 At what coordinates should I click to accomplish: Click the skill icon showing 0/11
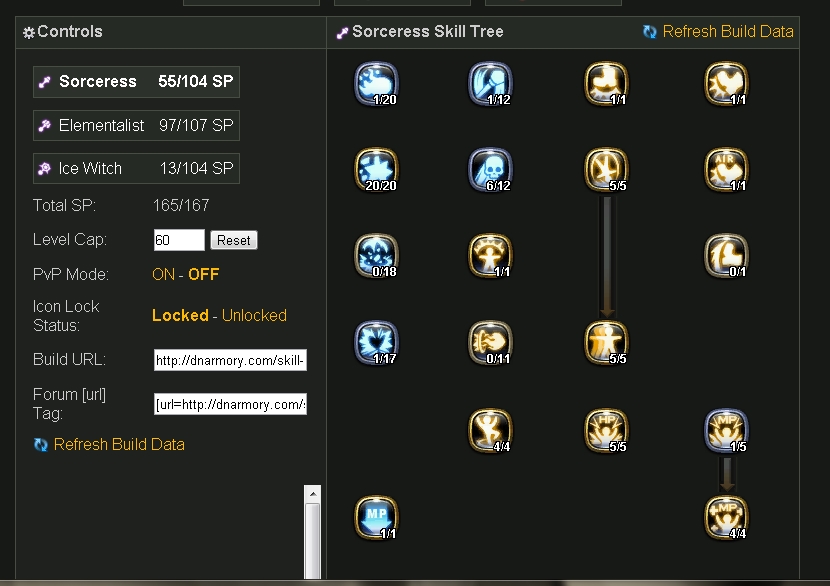[x=491, y=342]
